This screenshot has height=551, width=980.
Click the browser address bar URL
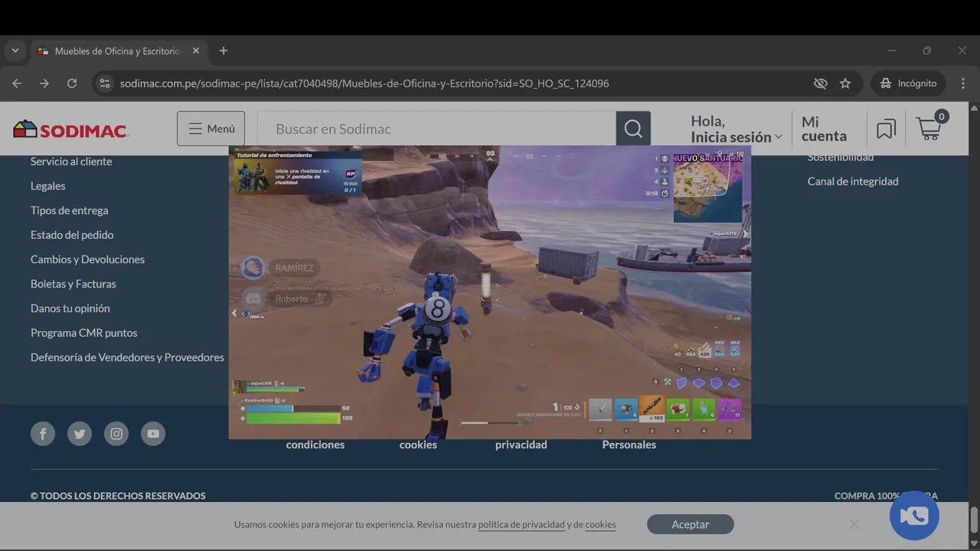point(364,83)
